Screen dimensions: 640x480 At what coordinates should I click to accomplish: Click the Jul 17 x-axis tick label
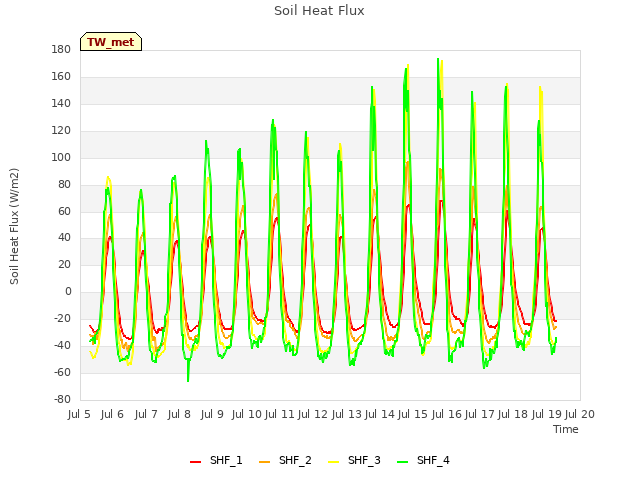[x=480, y=414]
